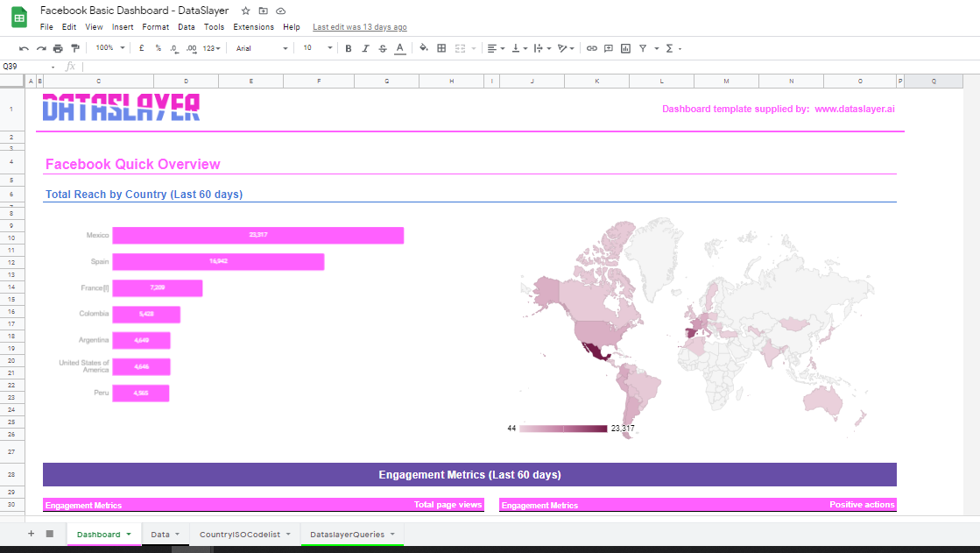Image resolution: width=980 pixels, height=553 pixels.
Task: Click the Insert chart icon
Action: [x=625, y=48]
